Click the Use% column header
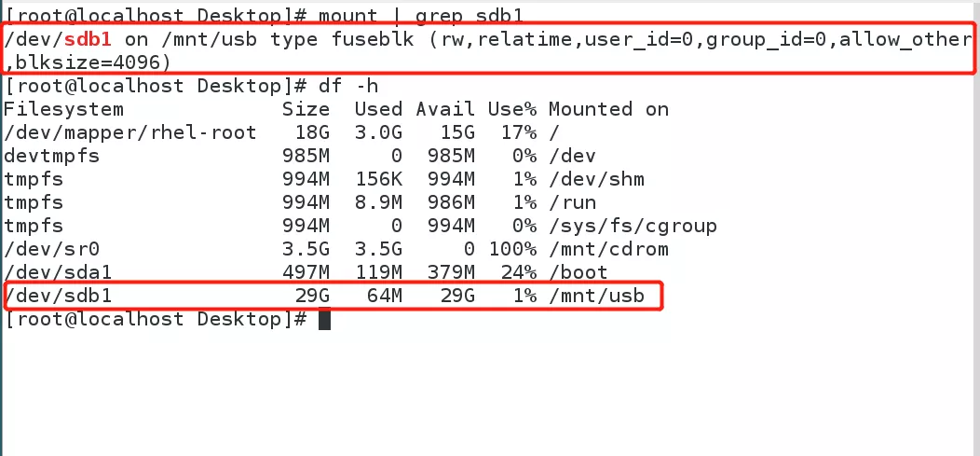 coord(511,109)
